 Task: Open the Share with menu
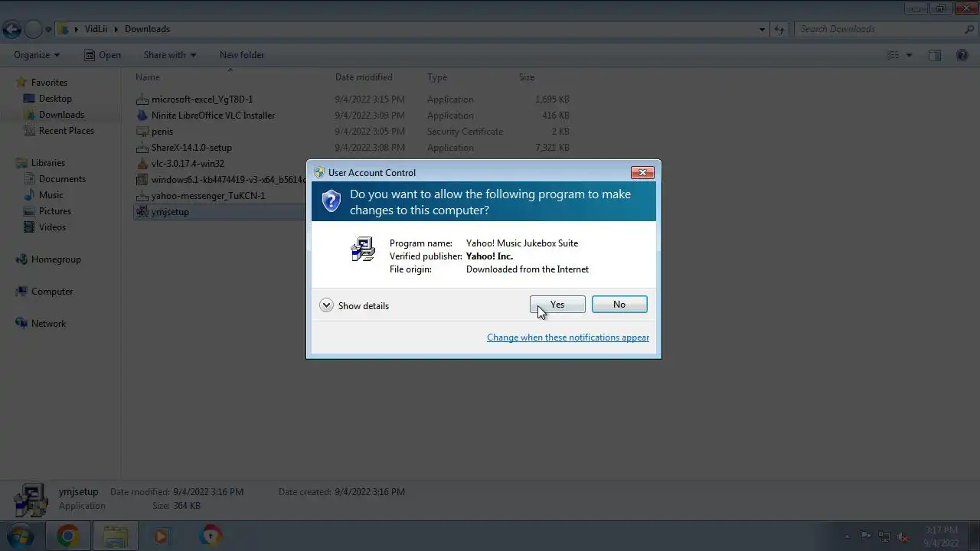(x=169, y=55)
